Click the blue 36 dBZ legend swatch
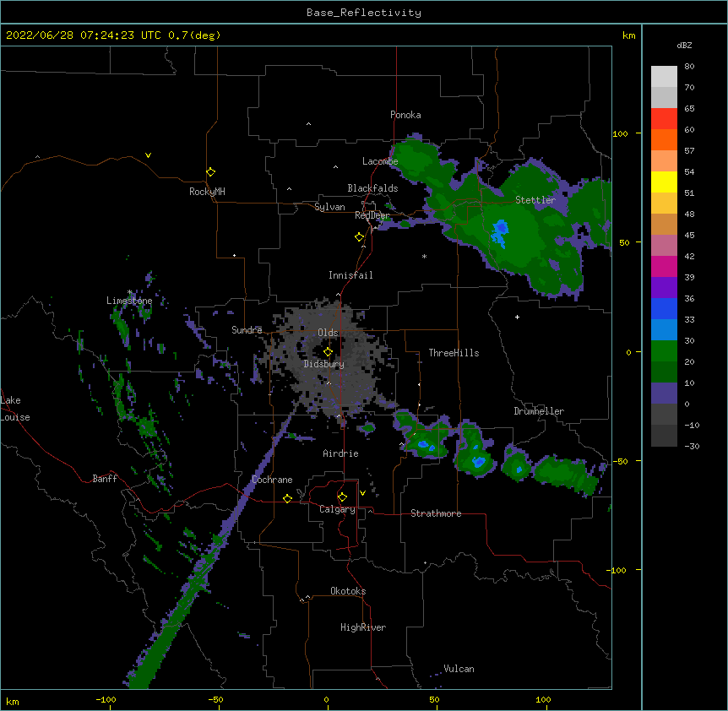728x711 pixels. (x=664, y=308)
